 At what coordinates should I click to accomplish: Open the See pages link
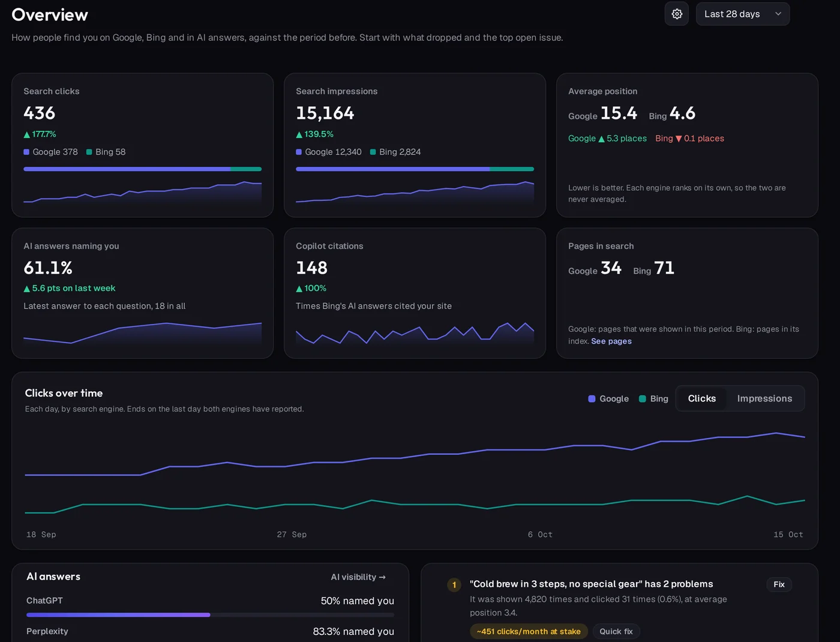pyautogui.click(x=611, y=341)
